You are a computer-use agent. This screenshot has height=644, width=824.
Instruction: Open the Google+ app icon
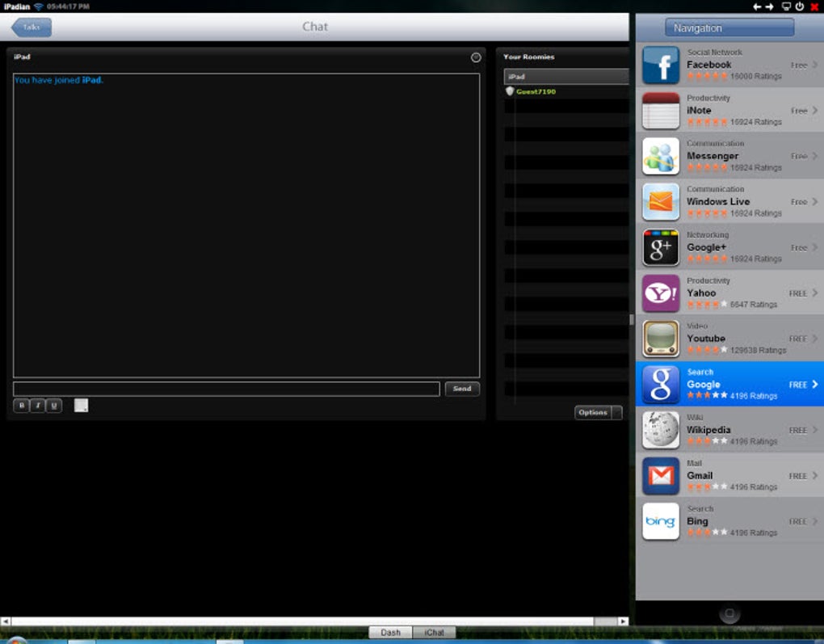pos(661,247)
